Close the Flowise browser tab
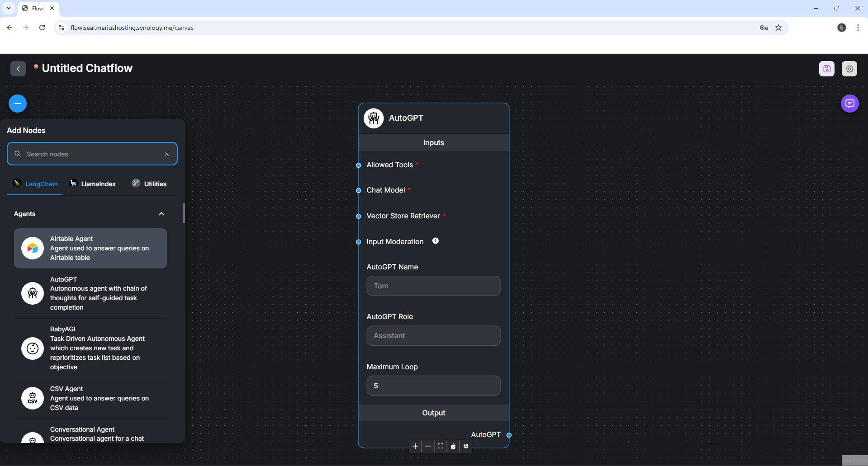This screenshot has width=868, height=466. pos(52,8)
